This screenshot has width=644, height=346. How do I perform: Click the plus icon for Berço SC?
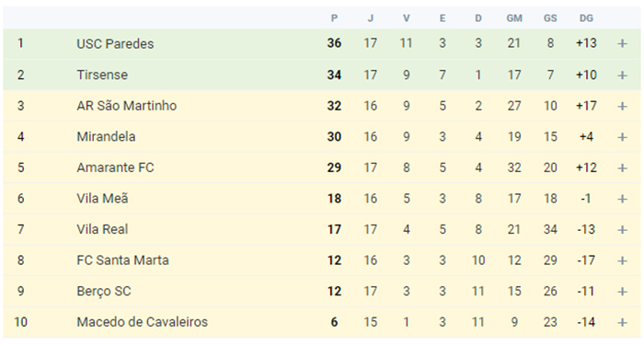622,292
